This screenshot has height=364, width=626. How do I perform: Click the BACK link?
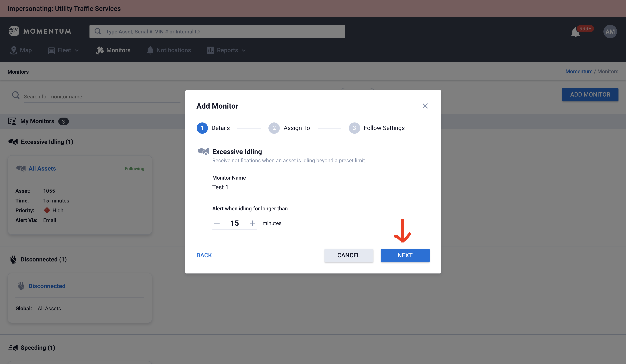coord(204,255)
